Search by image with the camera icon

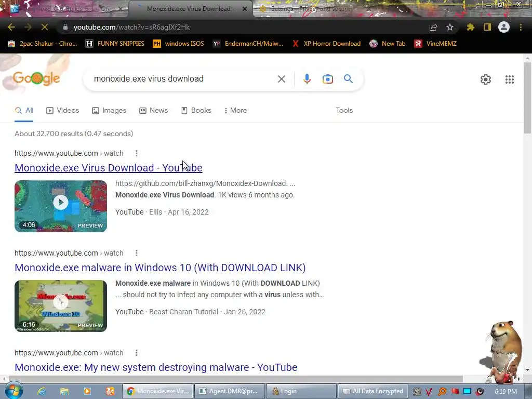pyautogui.click(x=327, y=79)
